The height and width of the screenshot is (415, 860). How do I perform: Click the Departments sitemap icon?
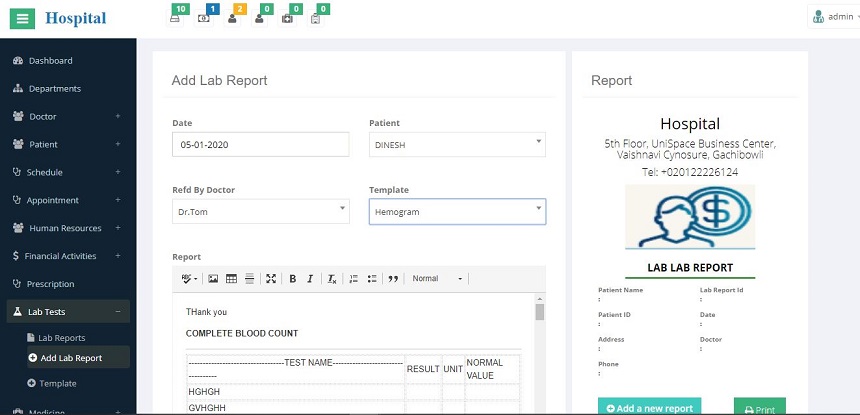(x=18, y=89)
